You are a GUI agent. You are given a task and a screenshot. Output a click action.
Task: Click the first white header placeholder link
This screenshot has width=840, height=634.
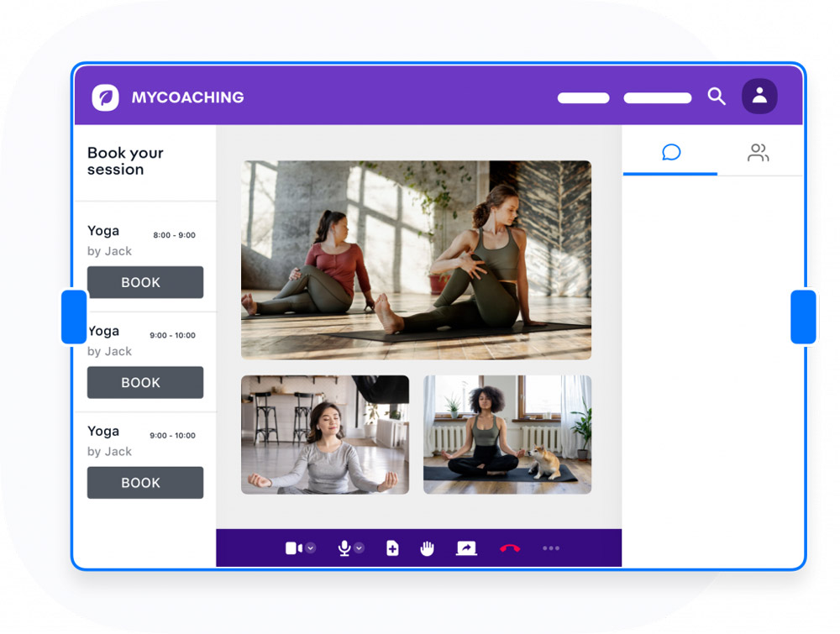pos(584,98)
